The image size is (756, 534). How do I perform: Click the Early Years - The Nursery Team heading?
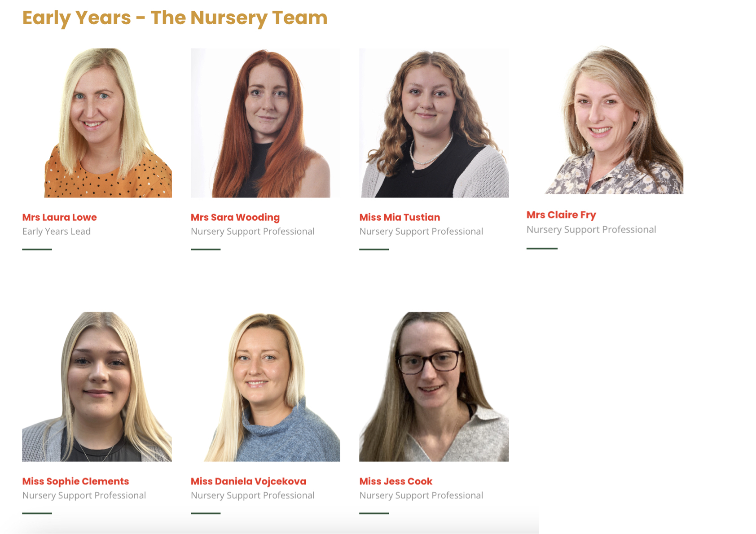[x=175, y=18]
